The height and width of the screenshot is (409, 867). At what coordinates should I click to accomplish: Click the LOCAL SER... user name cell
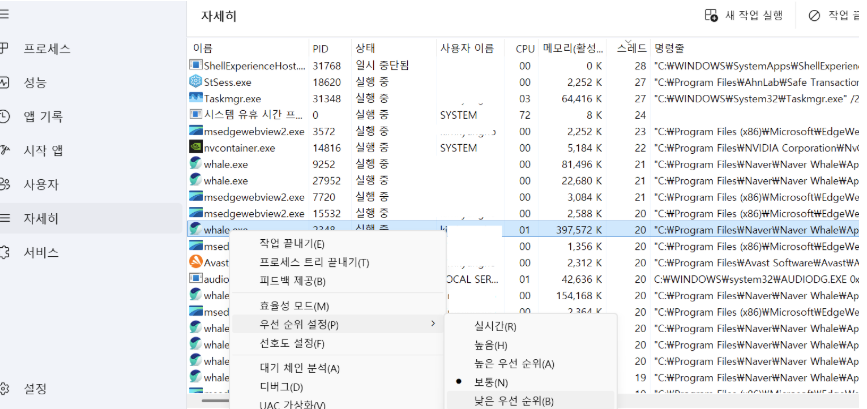tap(473, 279)
